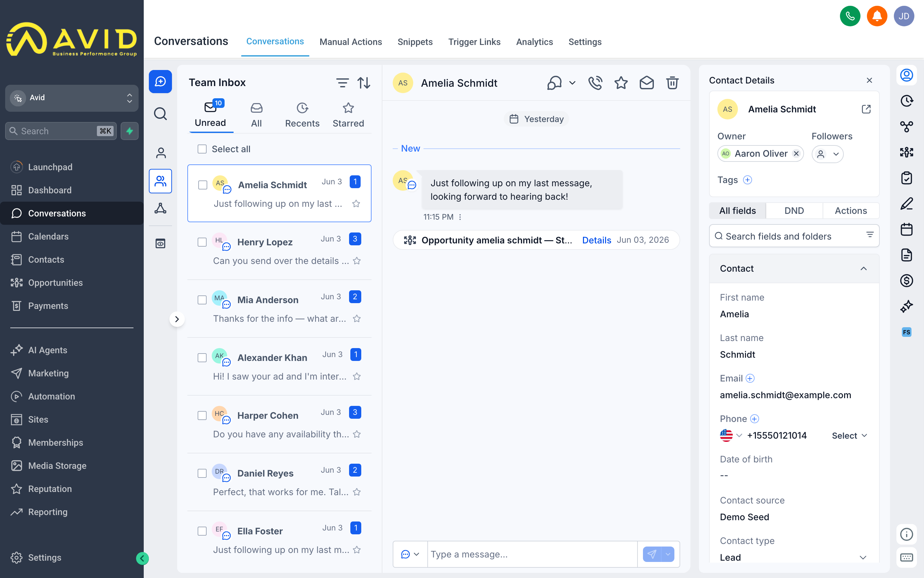Screen dimensions: 924x578
Task: Open Opportunities in left sidebar
Action: click(55, 283)
